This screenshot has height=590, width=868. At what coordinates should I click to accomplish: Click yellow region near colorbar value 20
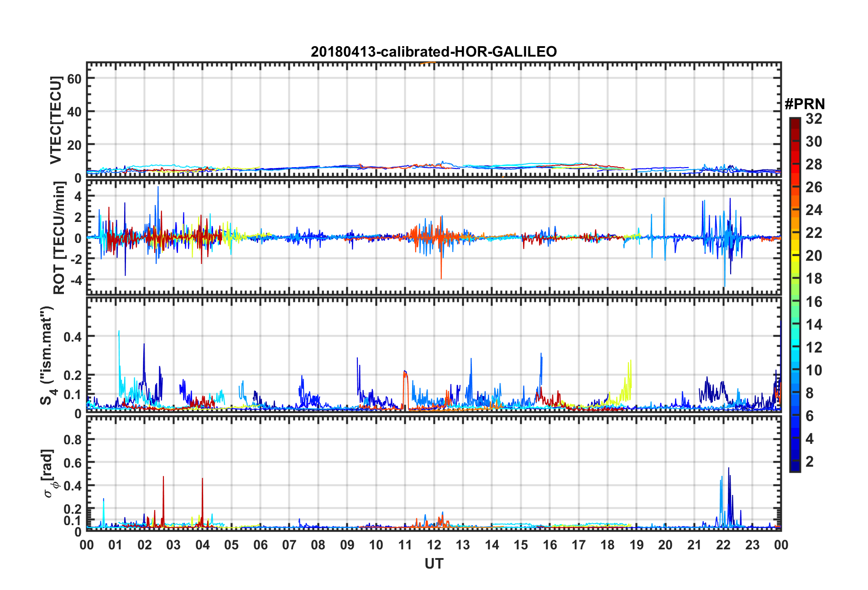795,256
